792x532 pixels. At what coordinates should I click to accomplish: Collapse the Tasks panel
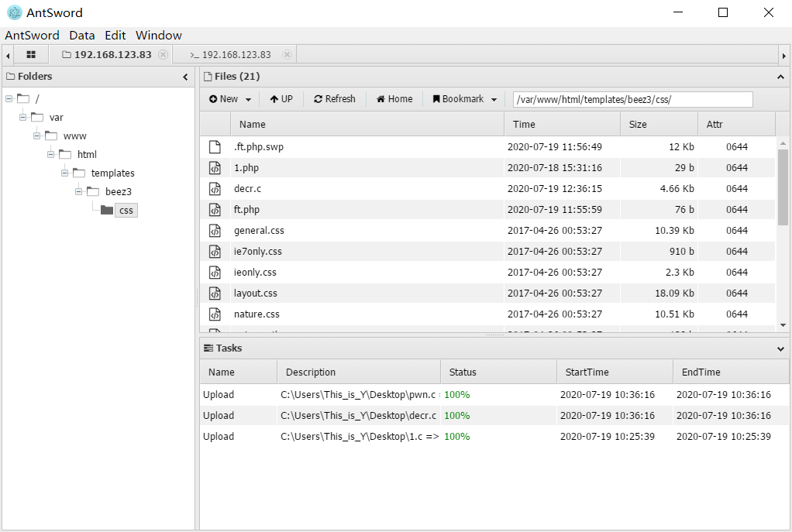pyautogui.click(x=780, y=348)
